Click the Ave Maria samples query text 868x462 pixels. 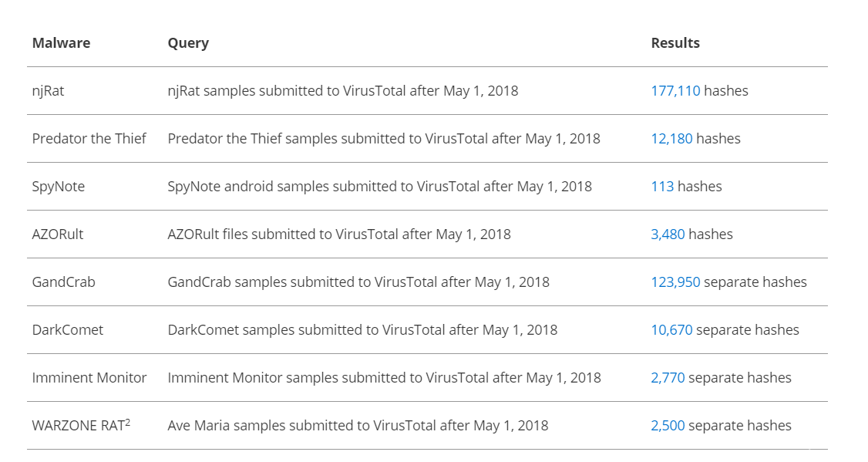coord(358,426)
